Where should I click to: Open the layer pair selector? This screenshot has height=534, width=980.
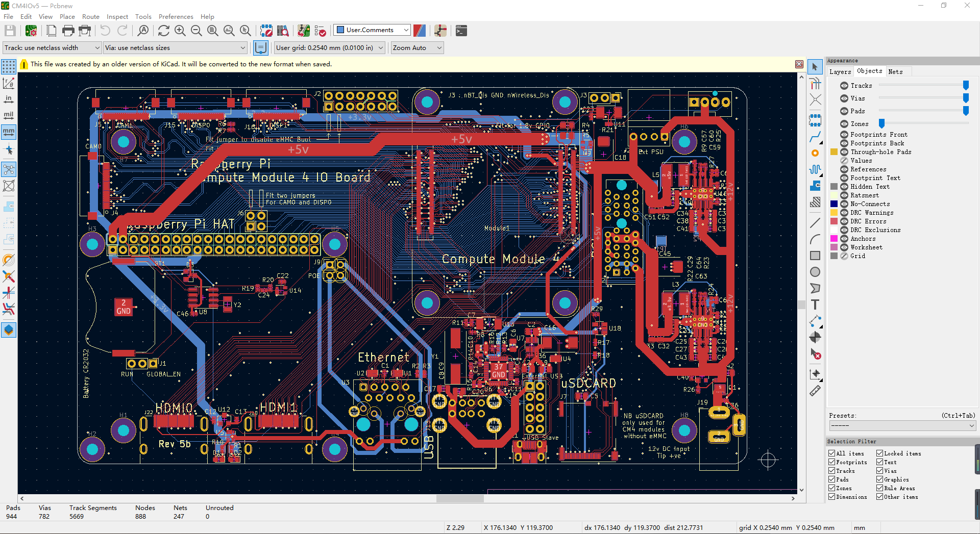coord(420,31)
